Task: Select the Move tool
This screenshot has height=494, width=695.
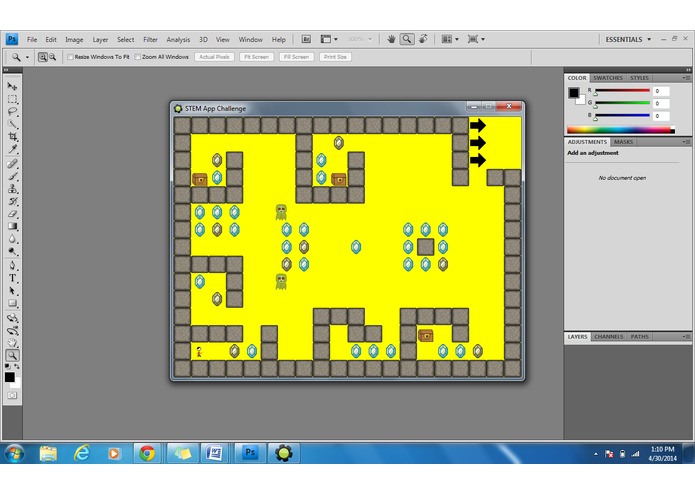Action: [12, 86]
